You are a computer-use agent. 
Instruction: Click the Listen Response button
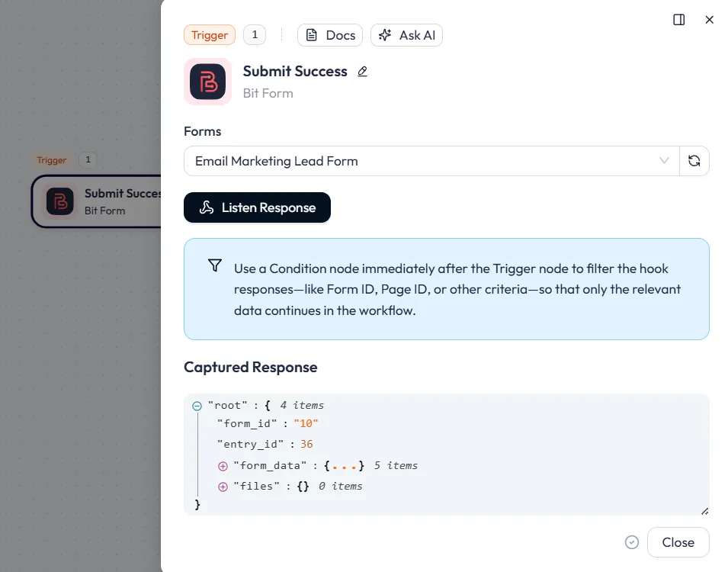coord(257,207)
